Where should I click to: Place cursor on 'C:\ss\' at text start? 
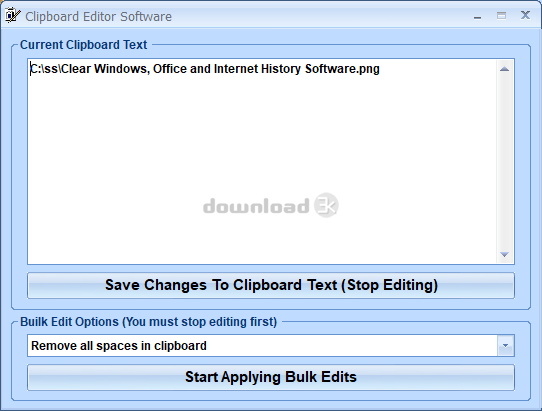pyautogui.click(x=46, y=69)
